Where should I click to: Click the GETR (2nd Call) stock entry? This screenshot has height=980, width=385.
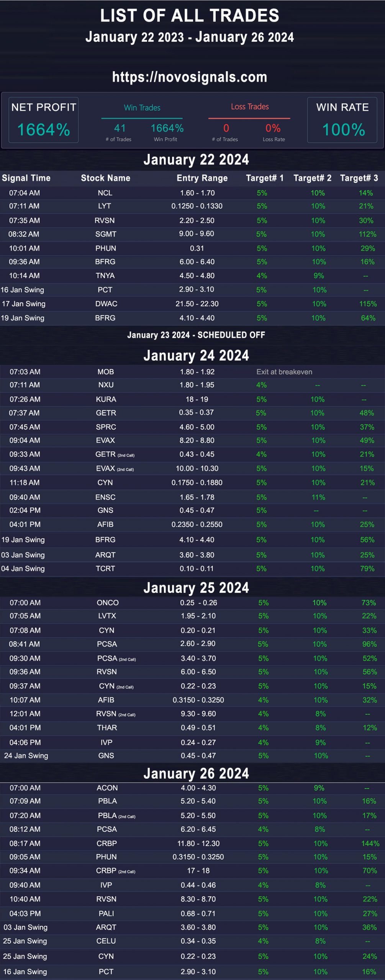pyautogui.click(x=115, y=454)
